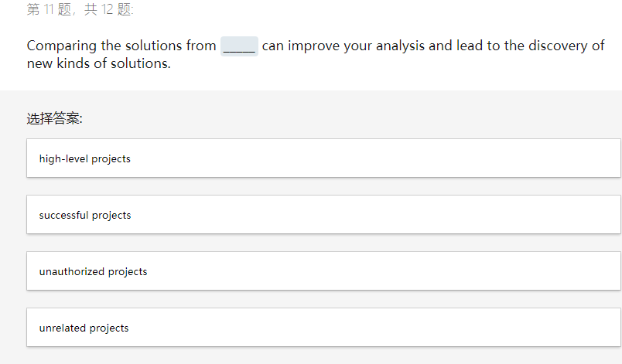This screenshot has height=364, width=622.
Task: Select the 'high-level projects' answer option
Action: click(x=85, y=158)
